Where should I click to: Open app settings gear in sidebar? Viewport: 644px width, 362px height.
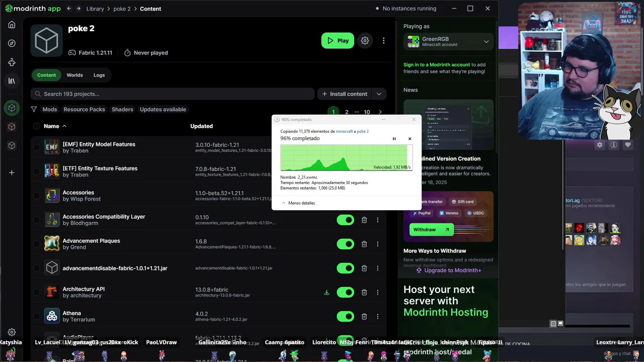pyautogui.click(x=12, y=332)
